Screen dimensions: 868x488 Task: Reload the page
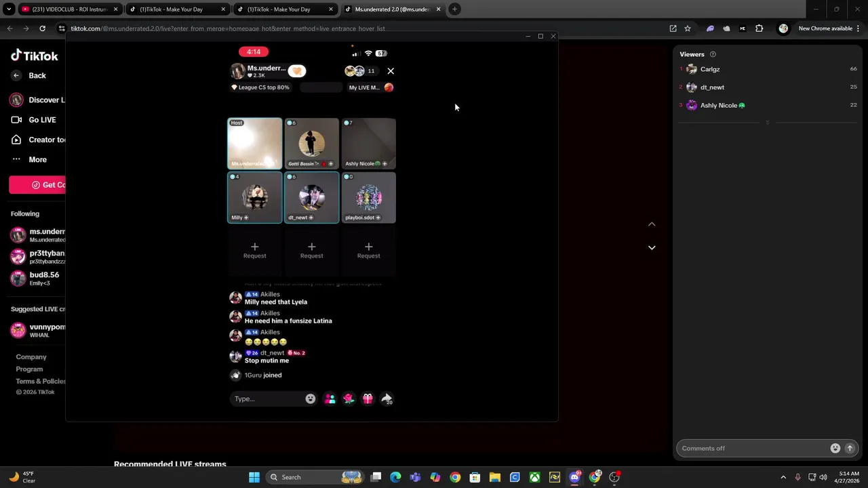pyautogui.click(x=42, y=28)
